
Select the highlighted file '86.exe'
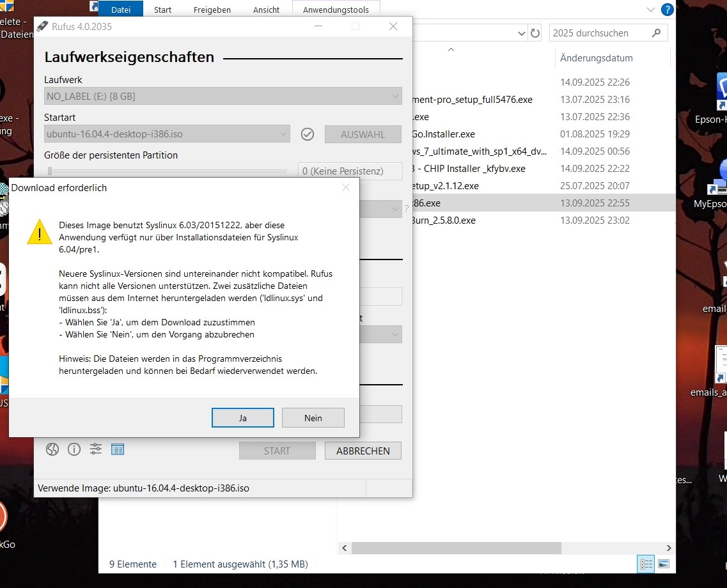426,203
